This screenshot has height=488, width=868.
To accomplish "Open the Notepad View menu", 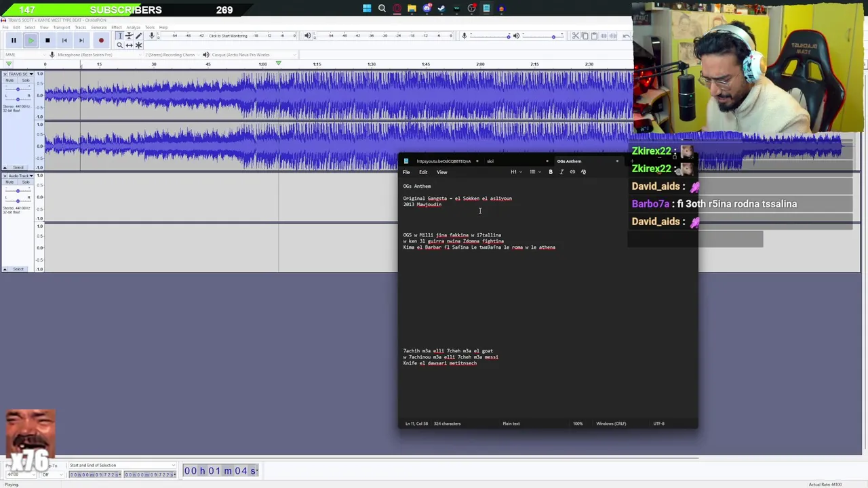I will click(x=441, y=172).
